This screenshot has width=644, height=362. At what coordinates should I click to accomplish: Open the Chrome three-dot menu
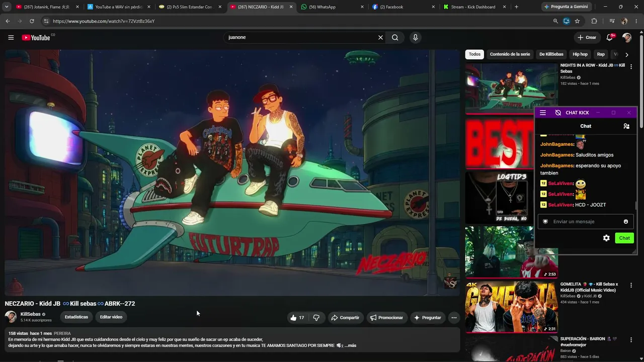tap(636, 21)
